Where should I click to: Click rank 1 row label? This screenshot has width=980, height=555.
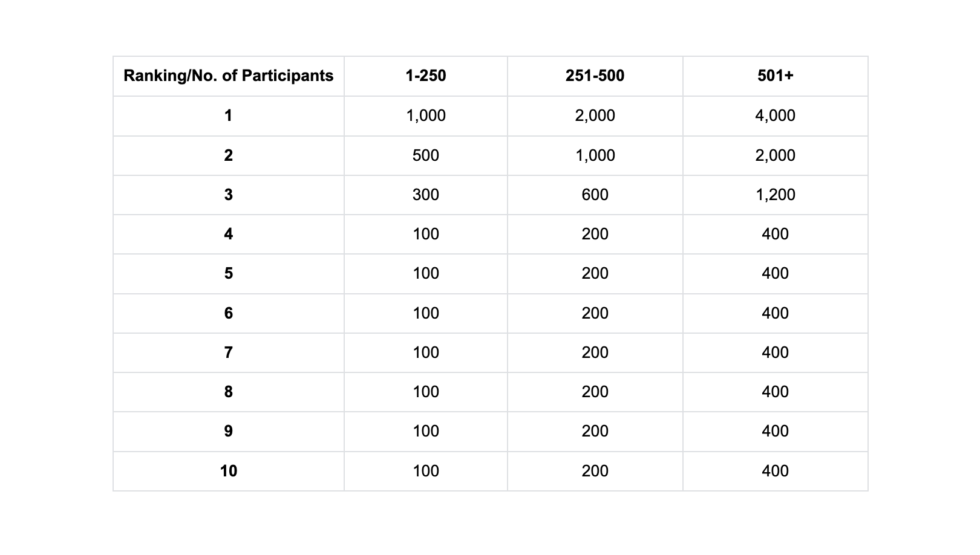229,116
